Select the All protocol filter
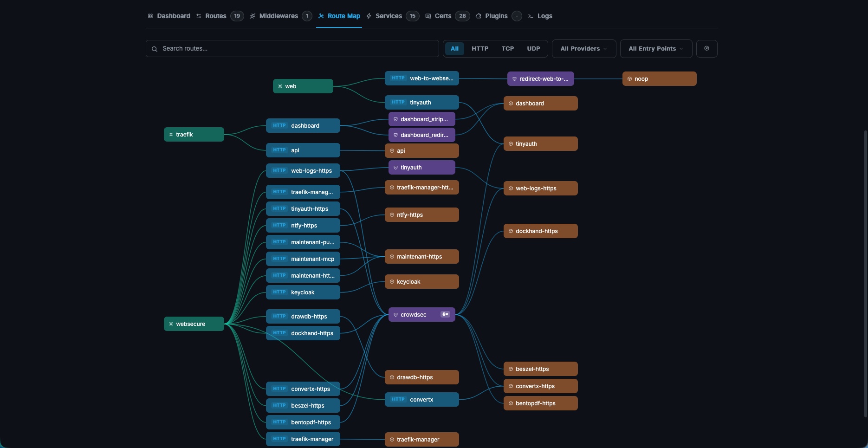 click(454, 48)
